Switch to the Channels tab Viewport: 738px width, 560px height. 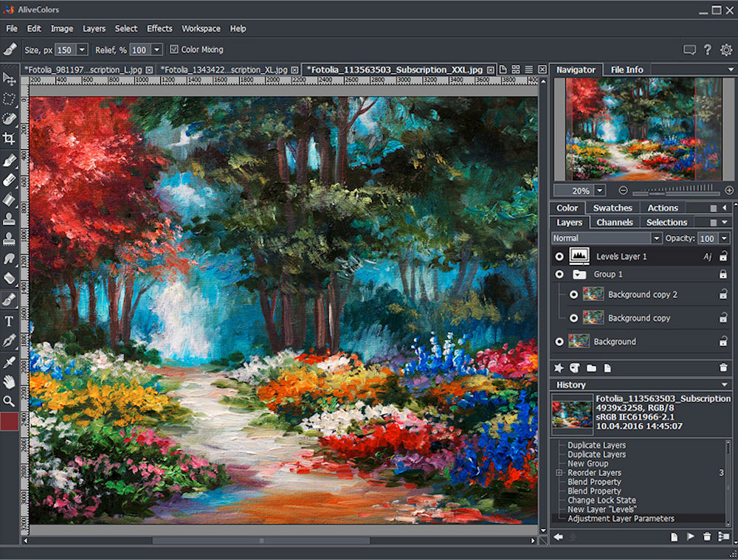click(x=614, y=222)
